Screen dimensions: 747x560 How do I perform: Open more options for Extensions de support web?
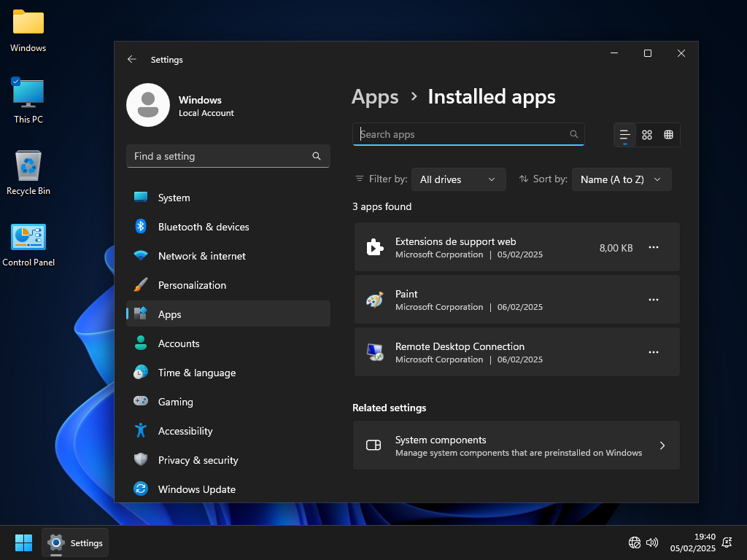[x=654, y=247]
